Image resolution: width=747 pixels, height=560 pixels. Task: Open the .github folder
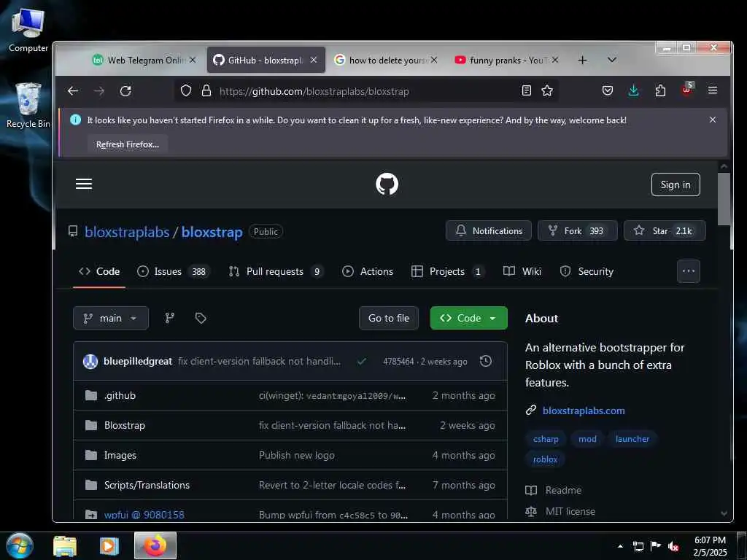(x=120, y=395)
